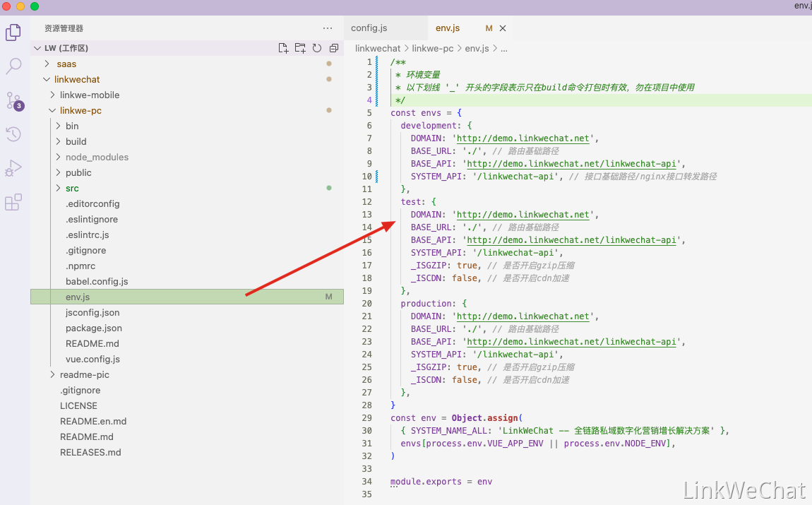
Task: Click linkwe-pc in the breadcrumb path
Action: (433, 48)
